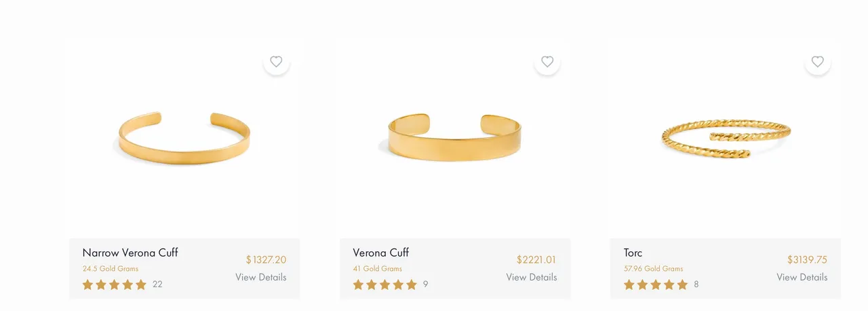Click star rating of Torc
The height and width of the screenshot is (311, 868).
(x=656, y=285)
